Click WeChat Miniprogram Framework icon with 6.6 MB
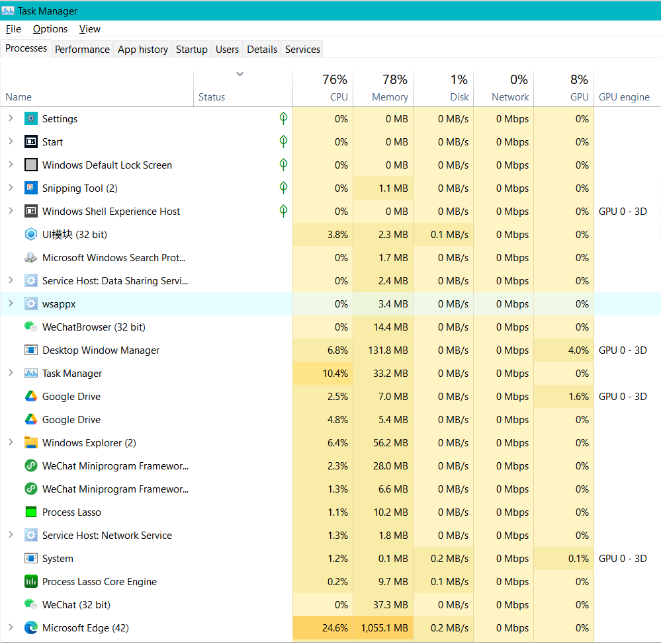 tap(31, 489)
